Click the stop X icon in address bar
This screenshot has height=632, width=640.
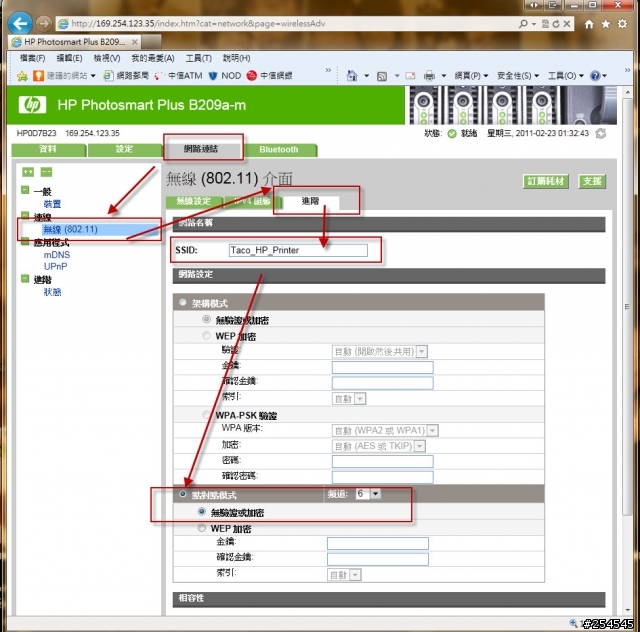tap(567, 24)
